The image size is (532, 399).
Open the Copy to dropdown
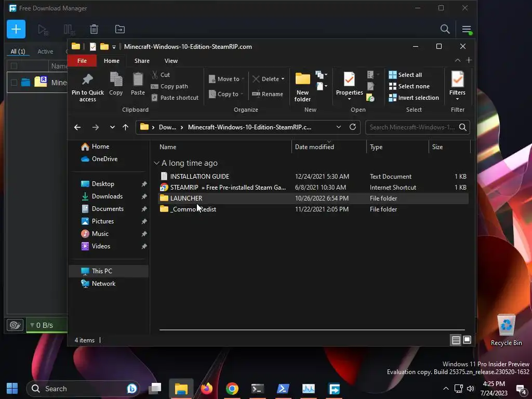pyautogui.click(x=225, y=94)
